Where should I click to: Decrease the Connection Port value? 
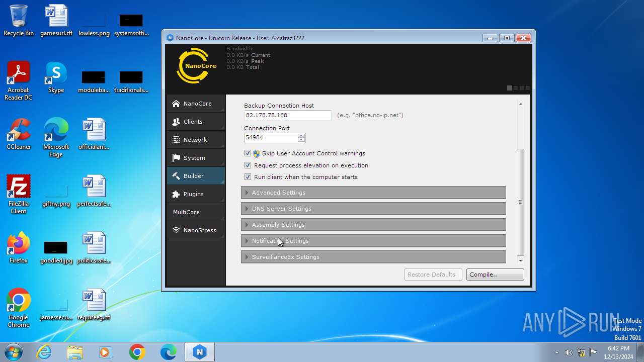pos(301,140)
